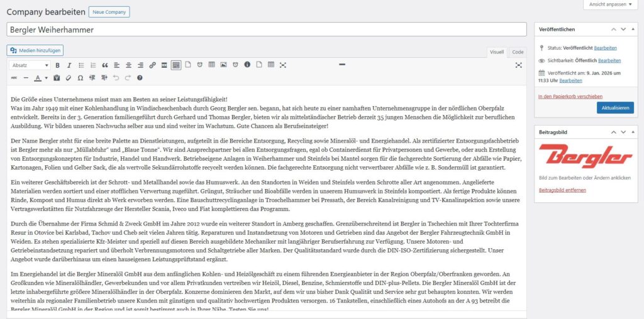Select the Visuell editor tab
Screen dimensions: 644x319
(x=497, y=52)
